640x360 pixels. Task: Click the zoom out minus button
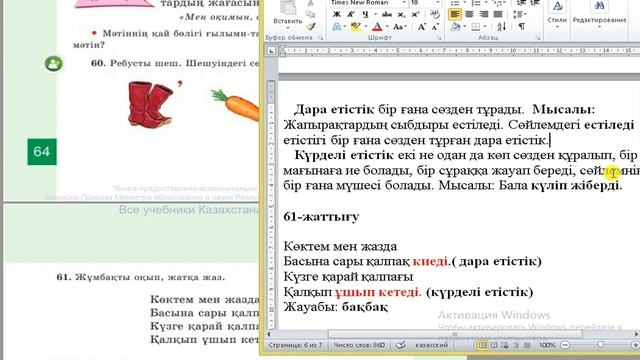click(x=565, y=345)
